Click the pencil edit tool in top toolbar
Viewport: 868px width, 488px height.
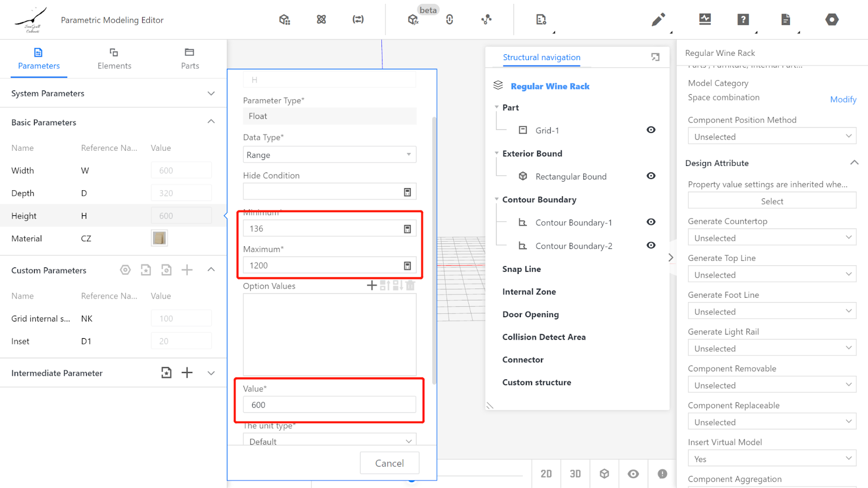click(658, 20)
